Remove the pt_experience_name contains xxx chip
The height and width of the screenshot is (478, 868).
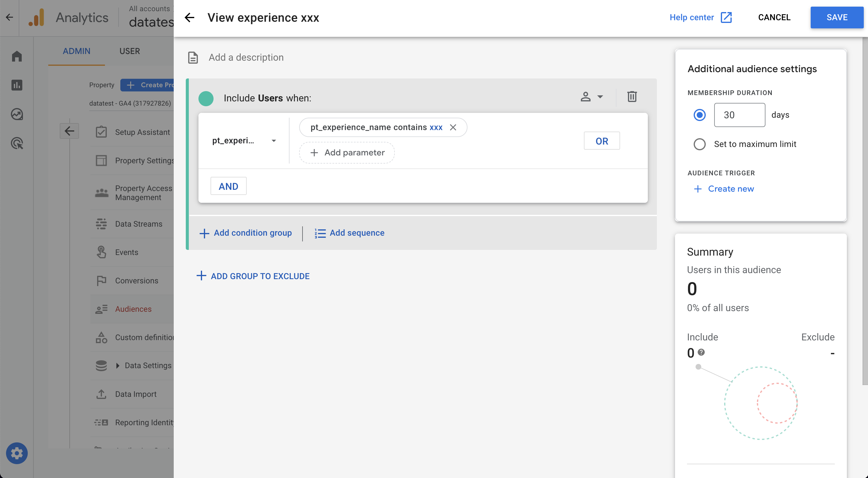[x=453, y=127]
